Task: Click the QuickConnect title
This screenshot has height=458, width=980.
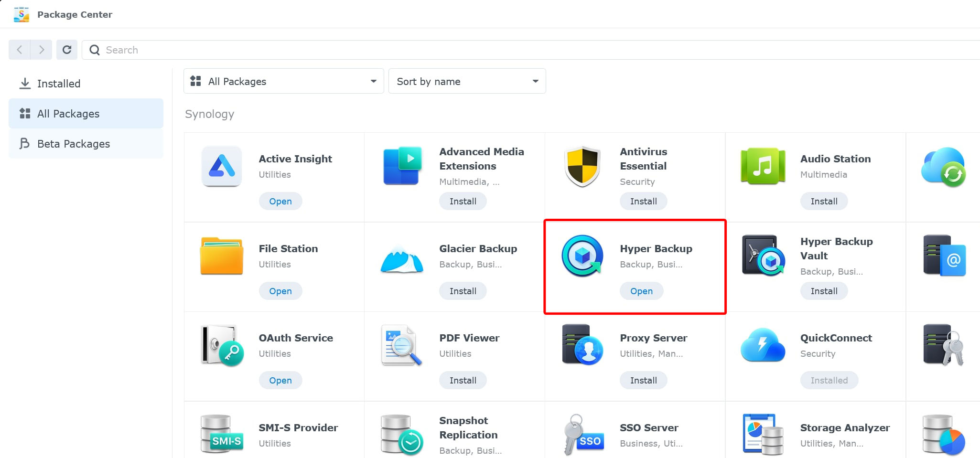Action: click(836, 338)
